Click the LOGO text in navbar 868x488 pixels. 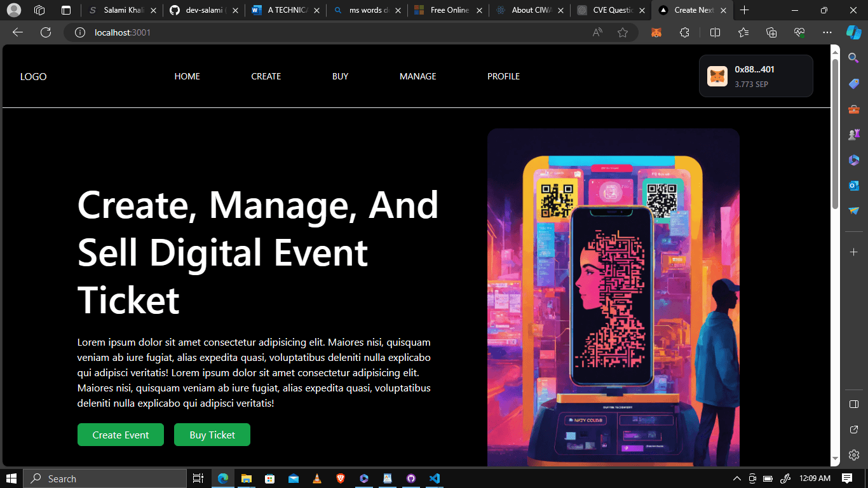34,76
